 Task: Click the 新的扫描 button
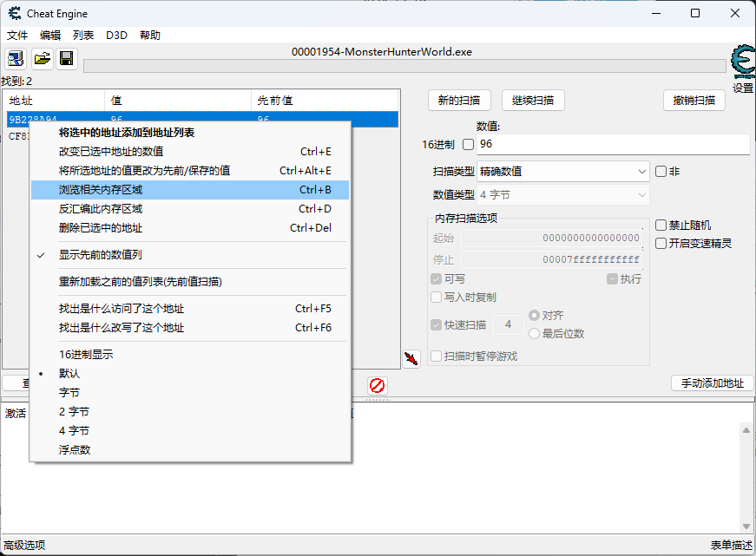[x=459, y=101]
